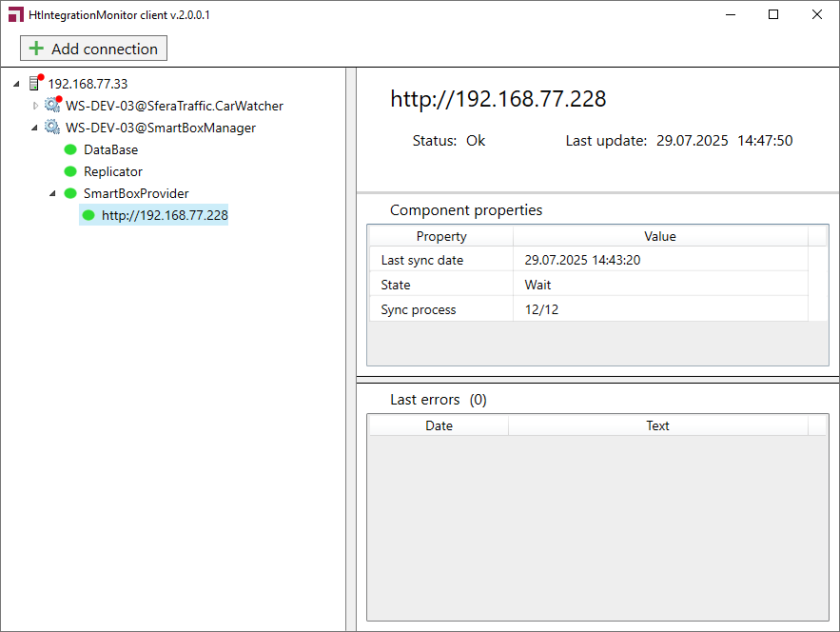Viewport: 840px width, 632px height.
Task: Click the gear icon for SmartBoxManager
Action: pyautogui.click(x=52, y=128)
